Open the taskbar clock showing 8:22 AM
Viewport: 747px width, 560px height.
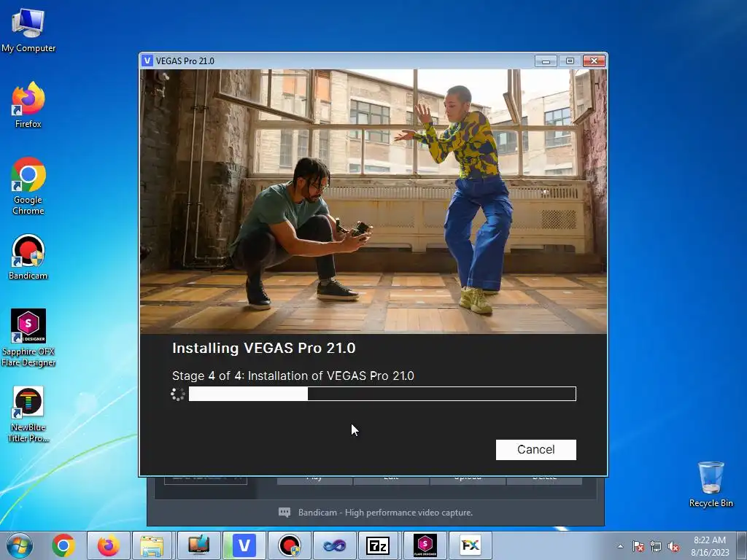click(710, 546)
